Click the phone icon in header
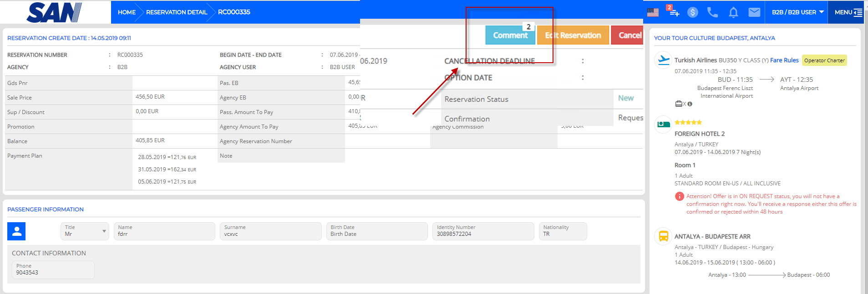868x294 pixels. tap(712, 12)
